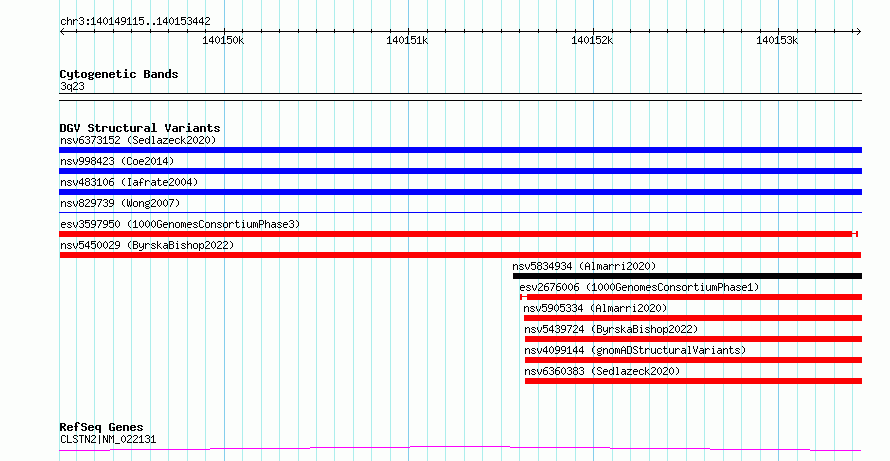The width and height of the screenshot is (890, 461).
Task: Click the black 3q23 cytogenetic band line
Action: point(460,97)
